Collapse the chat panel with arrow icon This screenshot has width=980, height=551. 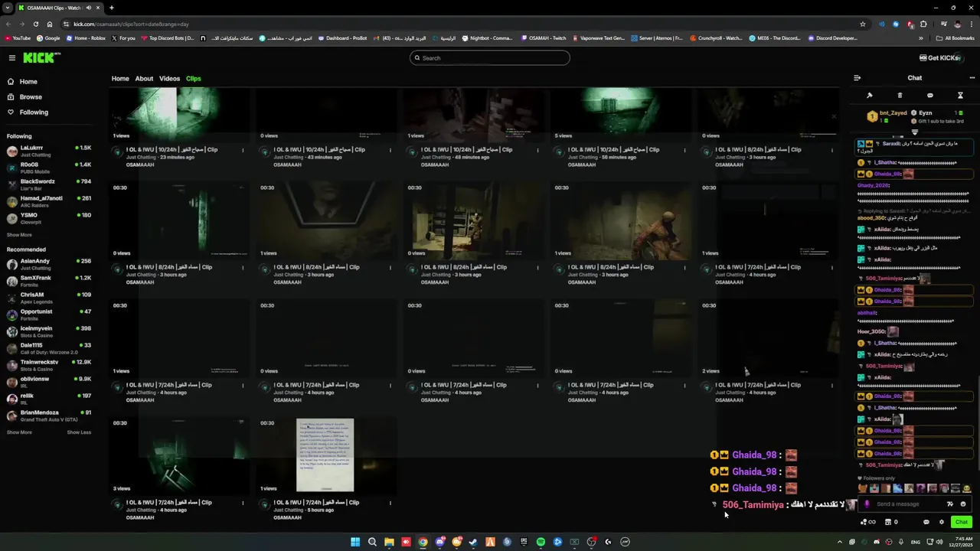(857, 78)
